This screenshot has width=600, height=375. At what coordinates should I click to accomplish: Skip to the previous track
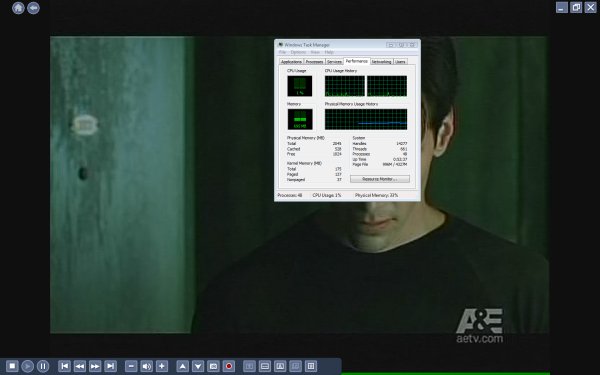tap(64, 366)
